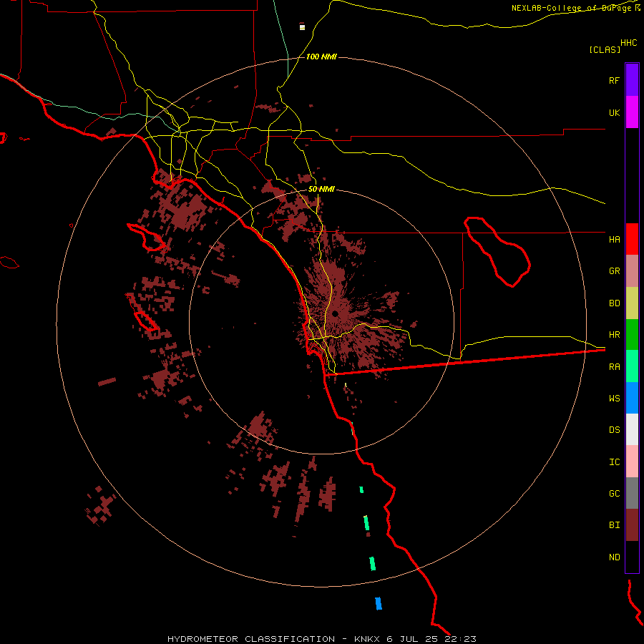Click the 50 NMI range ring label
644x644 pixels.
point(321,190)
